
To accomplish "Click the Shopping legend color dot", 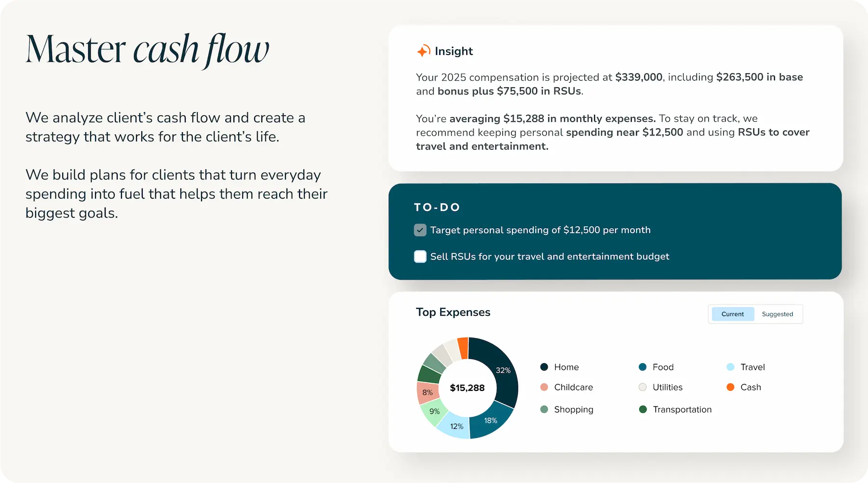I will click(544, 410).
